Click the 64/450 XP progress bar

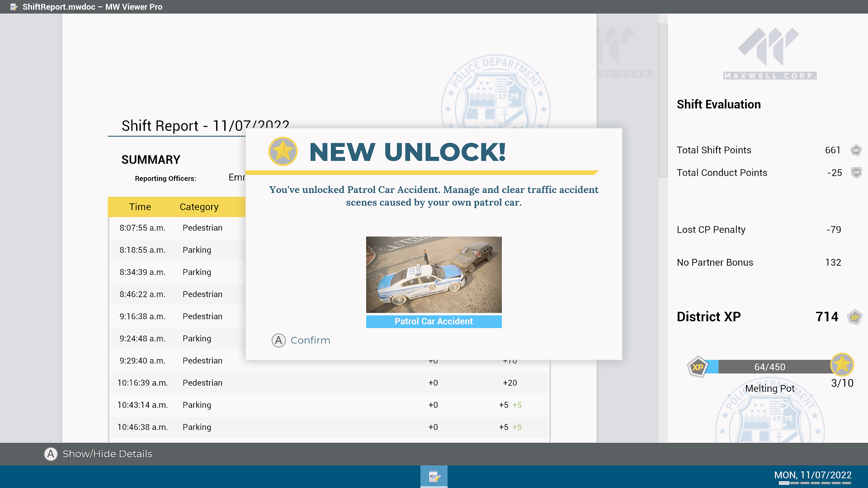pyautogui.click(x=769, y=367)
